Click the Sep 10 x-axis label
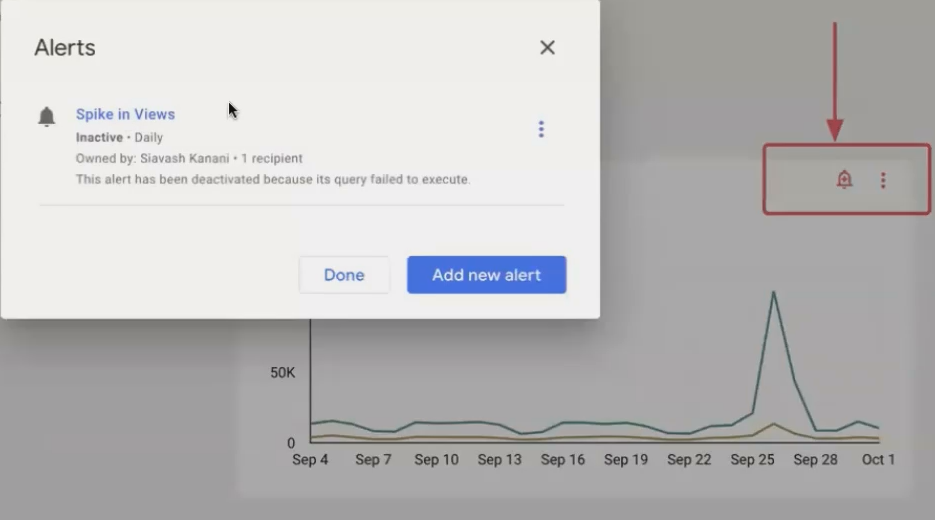This screenshot has height=520, width=935. [x=436, y=460]
